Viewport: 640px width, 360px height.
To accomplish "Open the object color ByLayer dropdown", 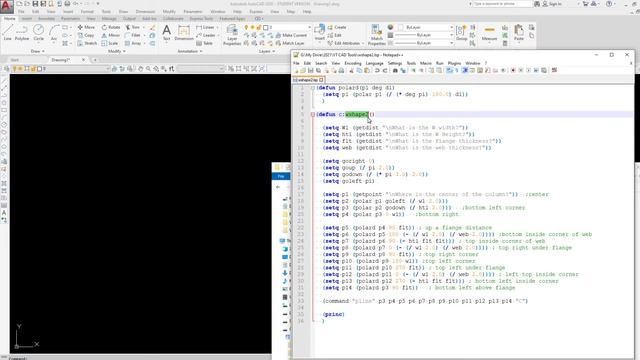I will pos(451,27).
